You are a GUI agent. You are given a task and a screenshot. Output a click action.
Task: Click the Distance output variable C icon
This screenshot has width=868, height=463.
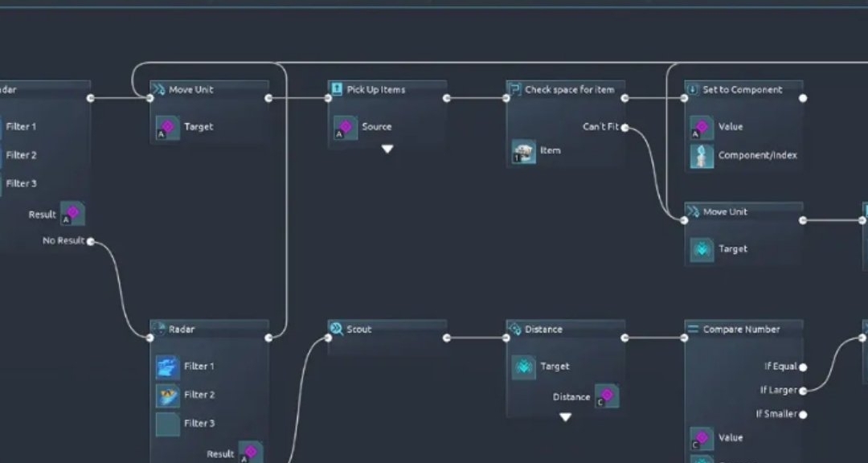607,396
